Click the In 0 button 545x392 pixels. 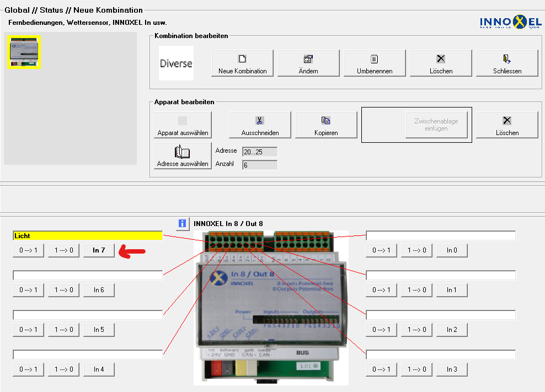click(x=452, y=250)
